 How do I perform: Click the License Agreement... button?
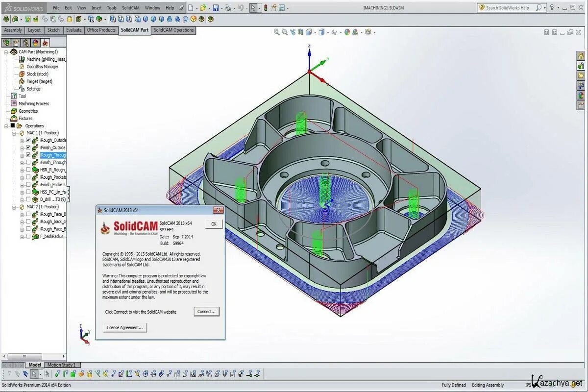pos(125,327)
